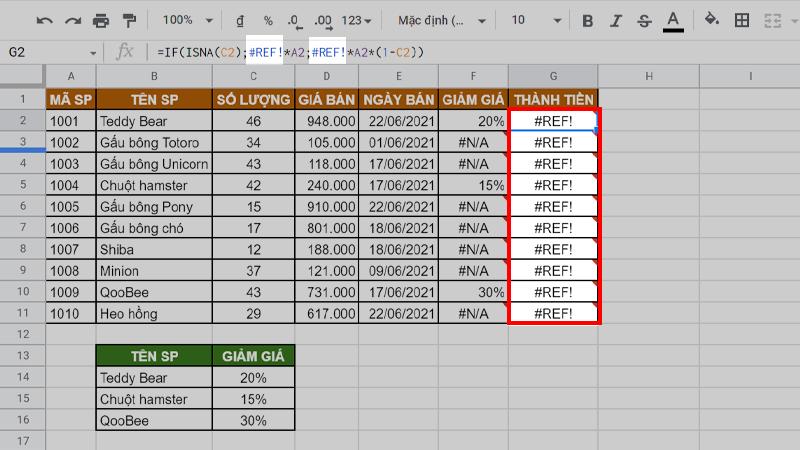Click the formula bar IF formula
Viewport: 800px width, 450px height.
[x=290, y=53]
